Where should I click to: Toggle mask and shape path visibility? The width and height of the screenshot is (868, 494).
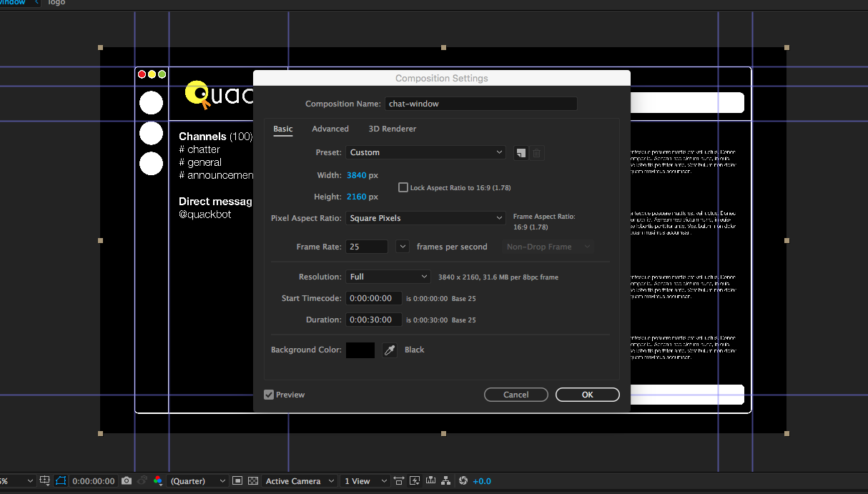point(61,481)
